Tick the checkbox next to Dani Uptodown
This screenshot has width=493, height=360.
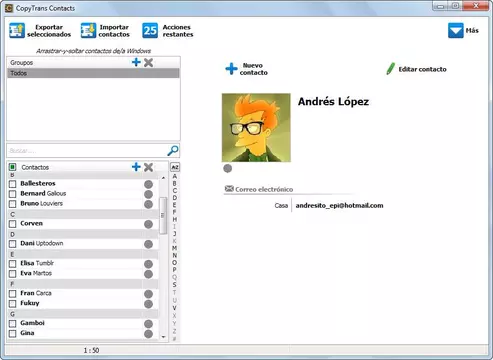[x=12, y=244]
